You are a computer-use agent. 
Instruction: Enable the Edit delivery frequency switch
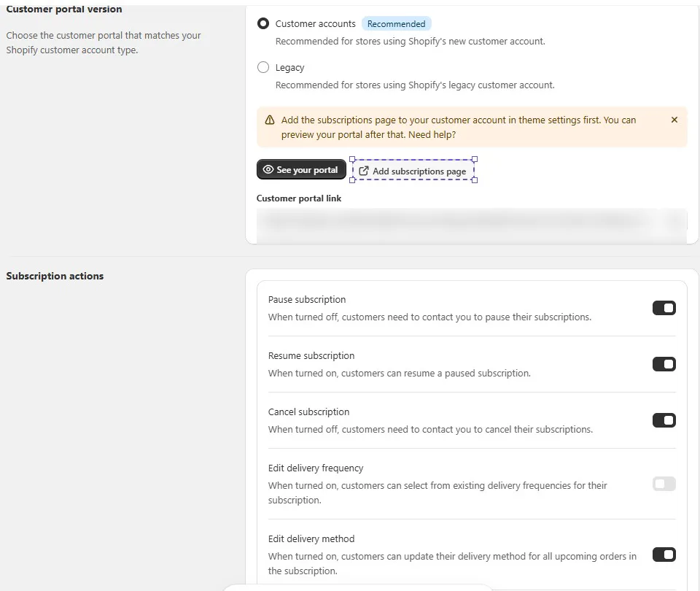[664, 484]
